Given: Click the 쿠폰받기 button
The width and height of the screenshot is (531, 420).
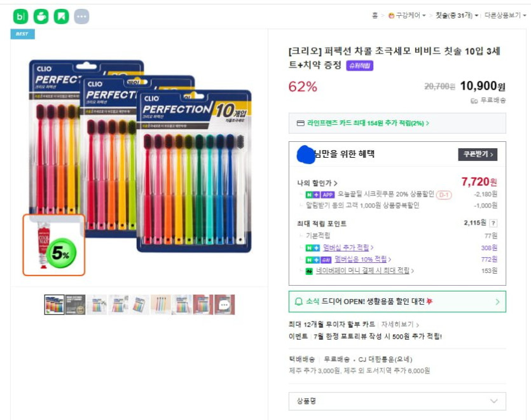Looking at the screenshot, I should pos(477,155).
